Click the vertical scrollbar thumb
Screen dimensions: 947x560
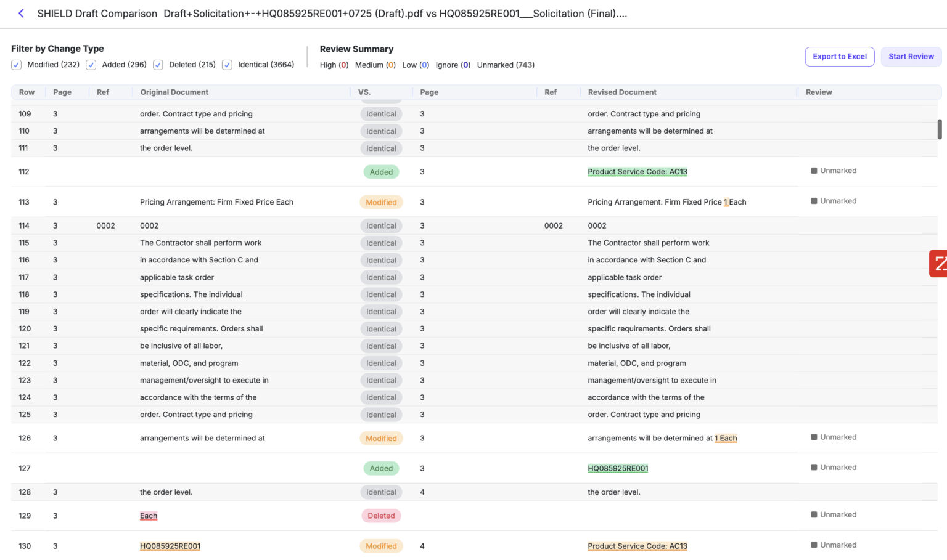click(940, 129)
